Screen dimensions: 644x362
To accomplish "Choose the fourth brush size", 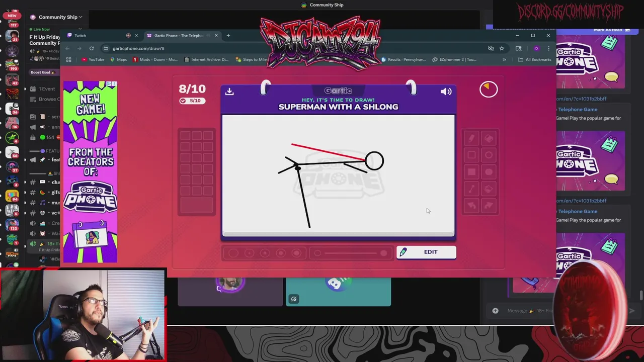I will (281, 253).
